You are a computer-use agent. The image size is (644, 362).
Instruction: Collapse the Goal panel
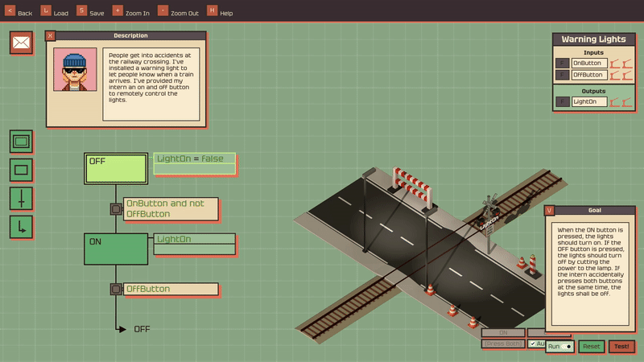click(x=550, y=210)
